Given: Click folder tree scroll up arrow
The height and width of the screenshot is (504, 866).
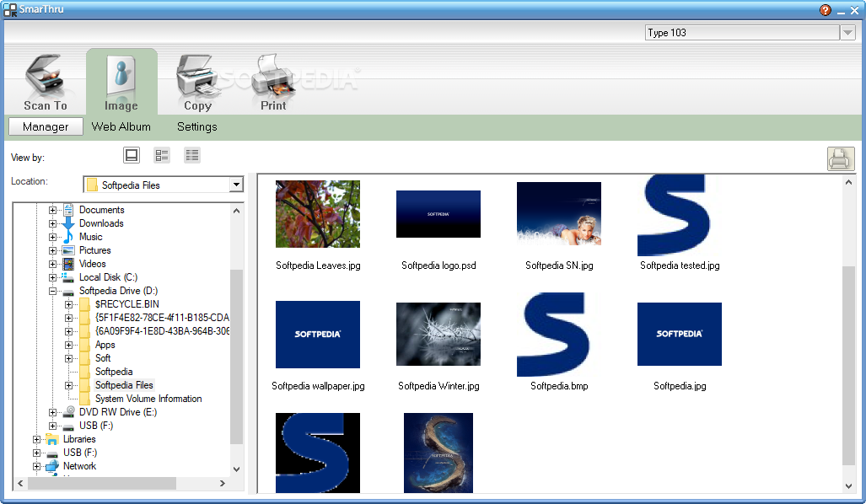Looking at the screenshot, I should click(236, 211).
